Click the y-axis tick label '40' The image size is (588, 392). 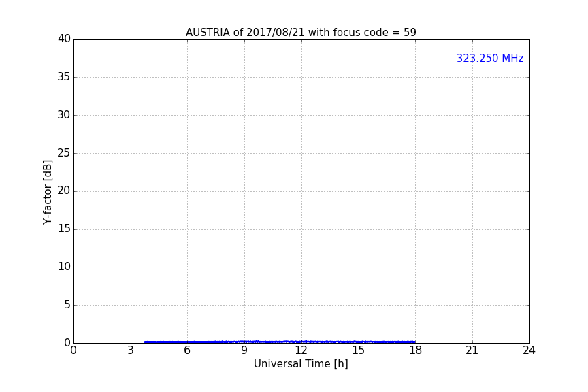click(x=64, y=39)
